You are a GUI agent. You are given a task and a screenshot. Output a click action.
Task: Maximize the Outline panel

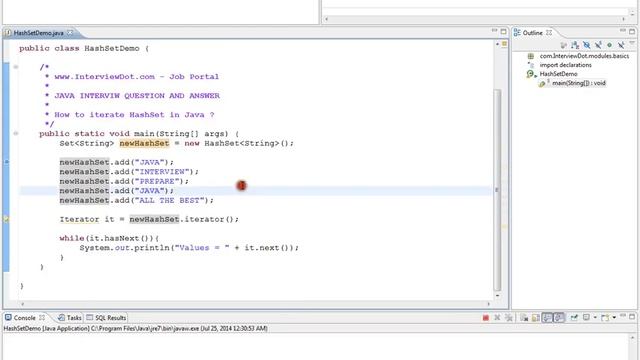pyautogui.click(x=632, y=31)
